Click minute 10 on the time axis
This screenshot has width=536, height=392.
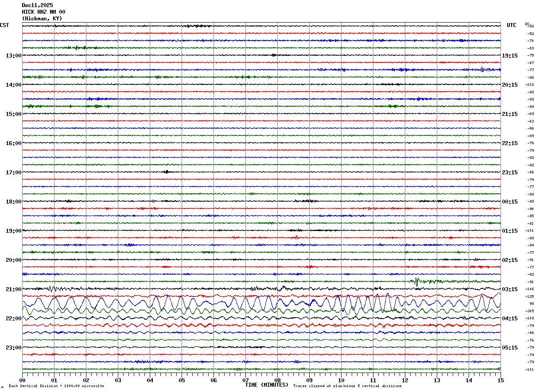coord(341,380)
